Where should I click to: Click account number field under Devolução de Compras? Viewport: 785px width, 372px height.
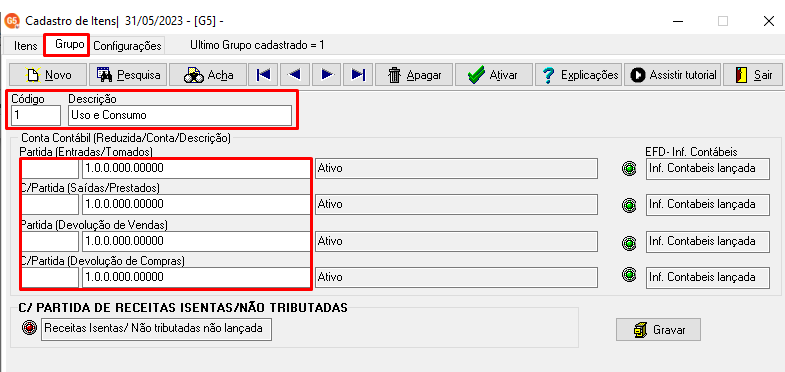[x=196, y=277]
